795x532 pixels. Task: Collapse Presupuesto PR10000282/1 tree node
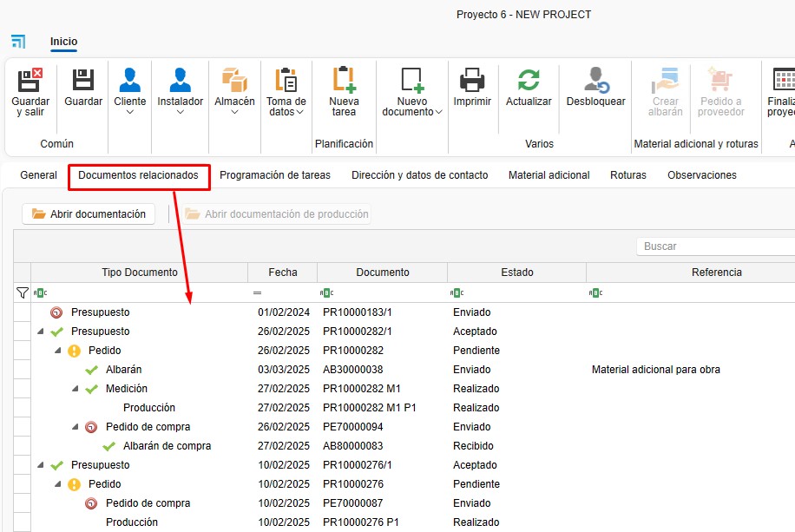click(41, 332)
